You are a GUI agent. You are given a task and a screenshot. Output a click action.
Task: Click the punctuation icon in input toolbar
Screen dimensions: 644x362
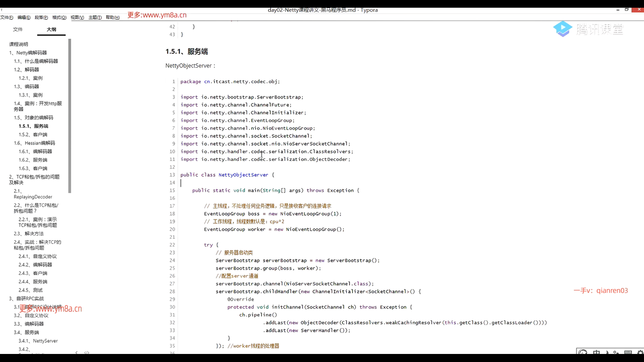(616, 352)
